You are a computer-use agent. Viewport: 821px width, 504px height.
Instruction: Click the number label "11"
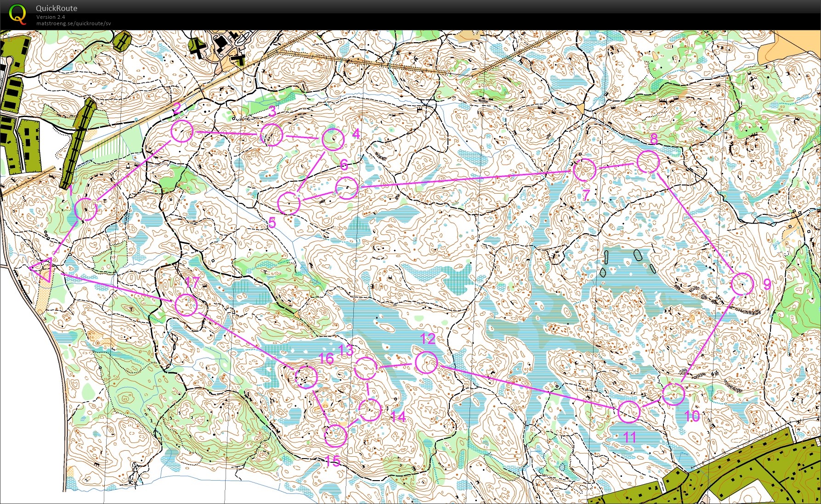pyautogui.click(x=630, y=437)
